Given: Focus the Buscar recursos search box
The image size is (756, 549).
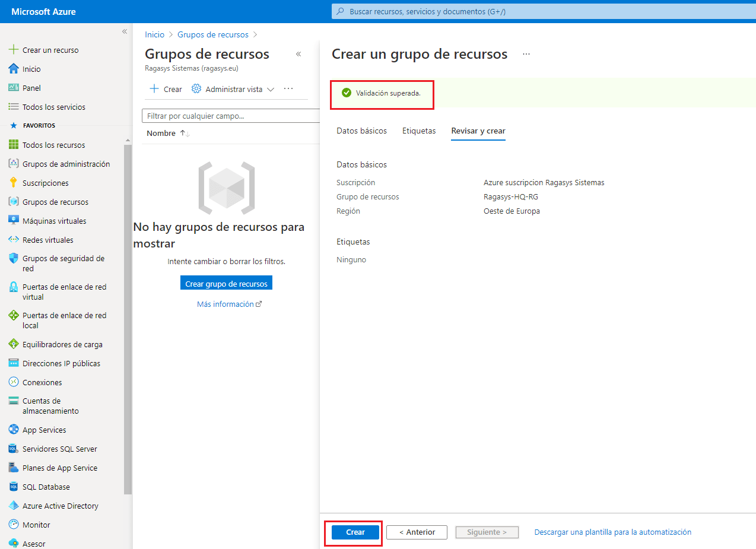Looking at the screenshot, I should tap(544, 11).
